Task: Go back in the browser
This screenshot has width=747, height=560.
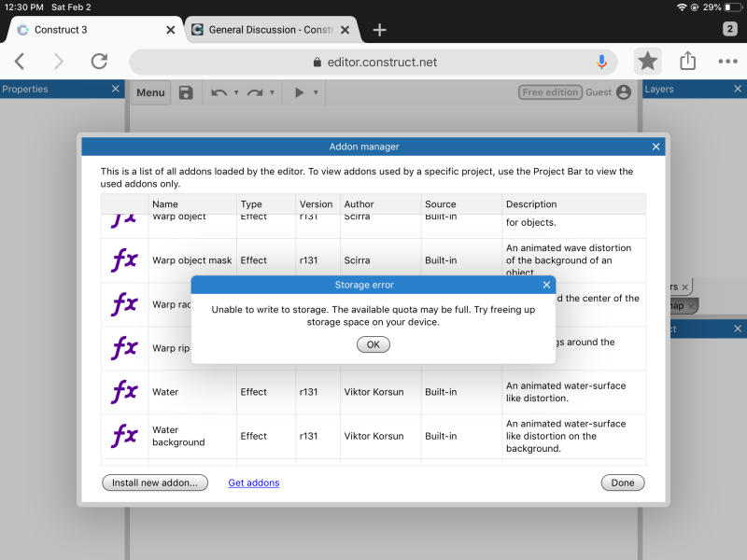Action: click(20, 62)
